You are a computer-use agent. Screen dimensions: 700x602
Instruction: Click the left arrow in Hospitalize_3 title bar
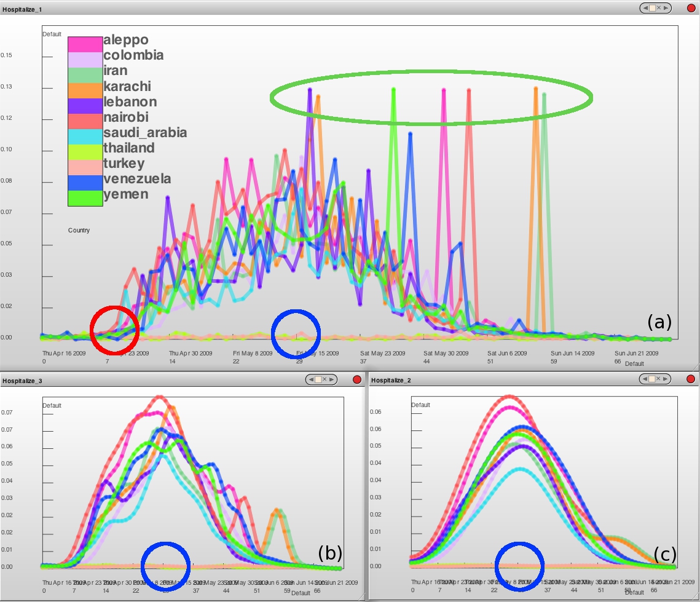[x=311, y=379]
